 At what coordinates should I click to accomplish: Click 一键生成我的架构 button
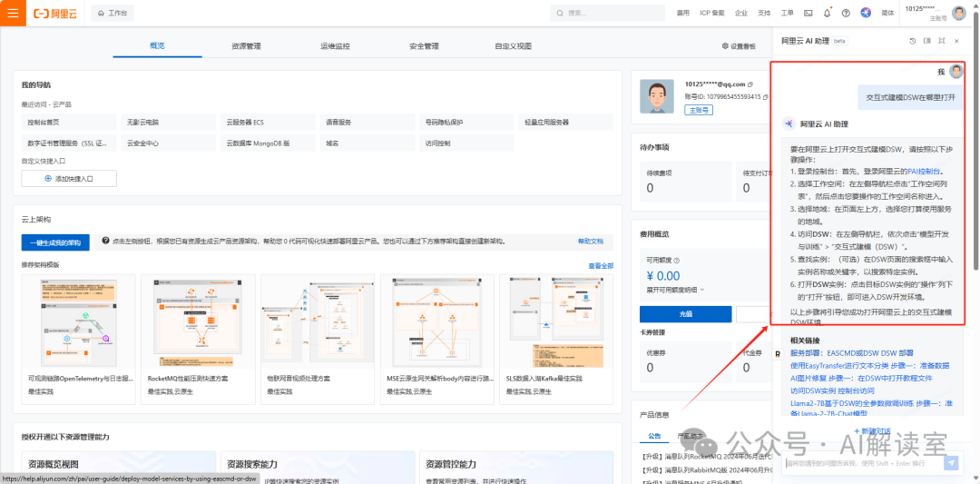[x=55, y=242]
